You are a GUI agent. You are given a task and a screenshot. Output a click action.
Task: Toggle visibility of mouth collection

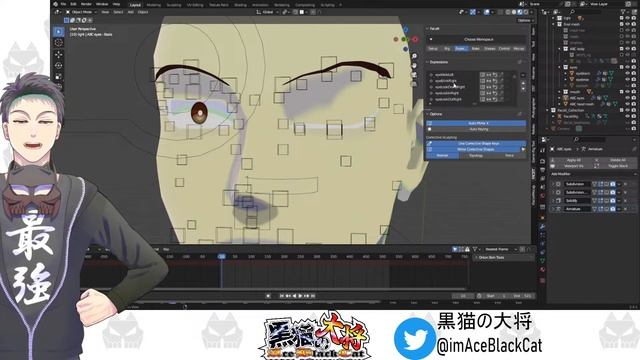point(627,92)
